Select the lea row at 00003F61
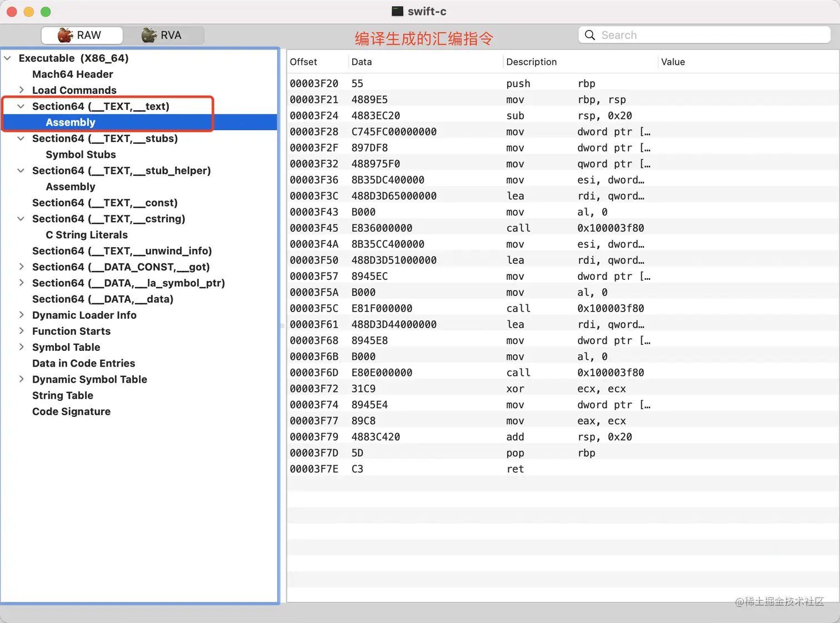The width and height of the screenshot is (840, 623). pyautogui.click(x=562, y=324)
